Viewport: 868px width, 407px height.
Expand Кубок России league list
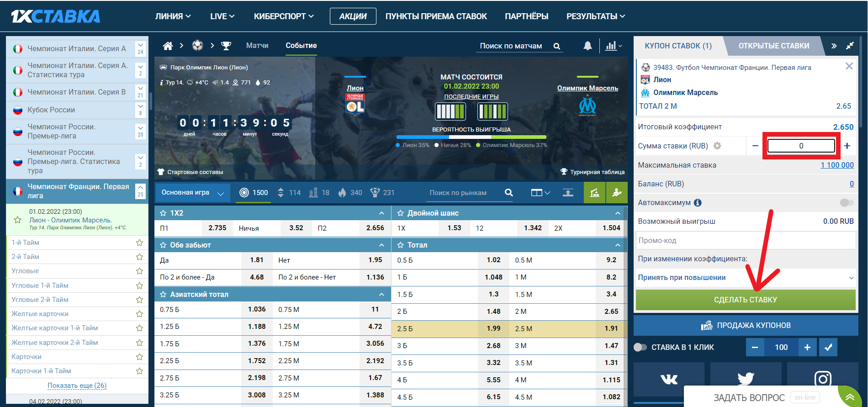(140, 110)
